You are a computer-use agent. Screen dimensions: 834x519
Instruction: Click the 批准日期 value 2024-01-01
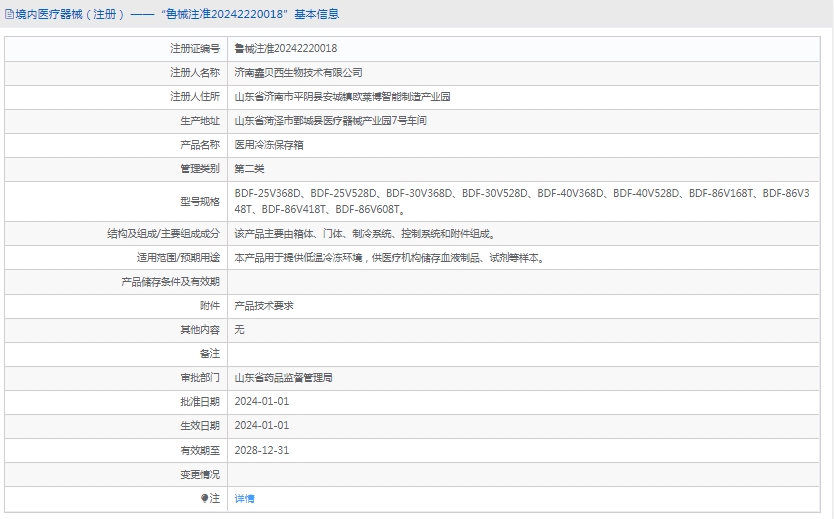261,401
